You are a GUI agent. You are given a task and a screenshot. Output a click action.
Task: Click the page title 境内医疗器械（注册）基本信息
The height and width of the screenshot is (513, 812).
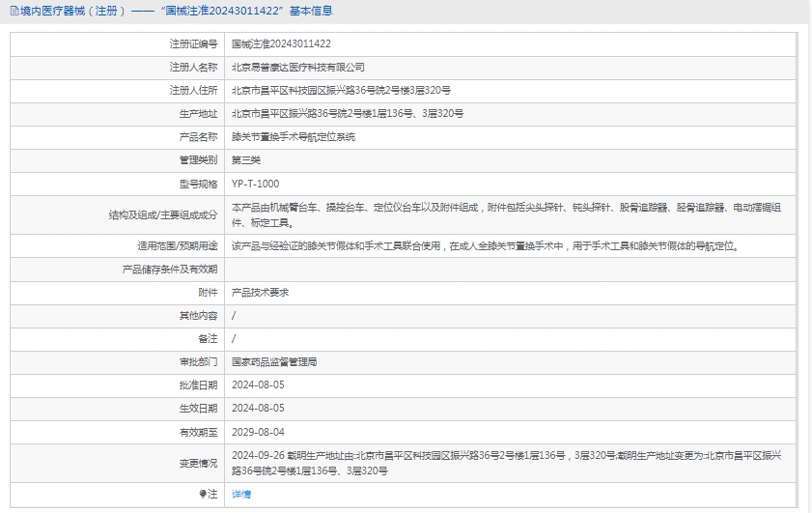(176, 12)
